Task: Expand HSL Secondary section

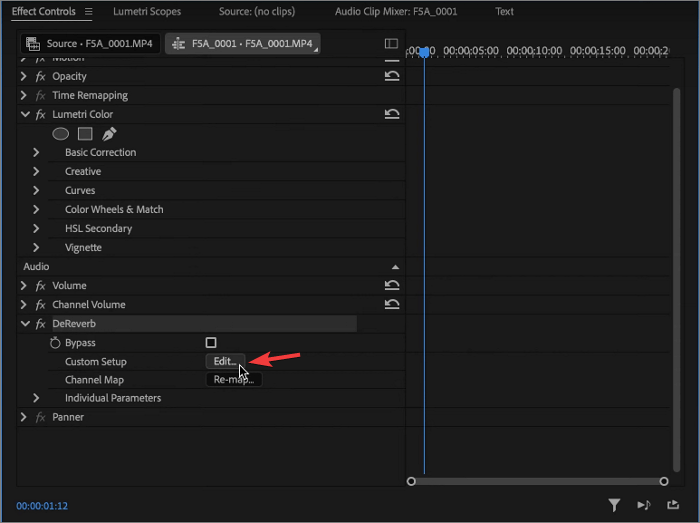Action: pyautogui.click(x=36, y=228)
